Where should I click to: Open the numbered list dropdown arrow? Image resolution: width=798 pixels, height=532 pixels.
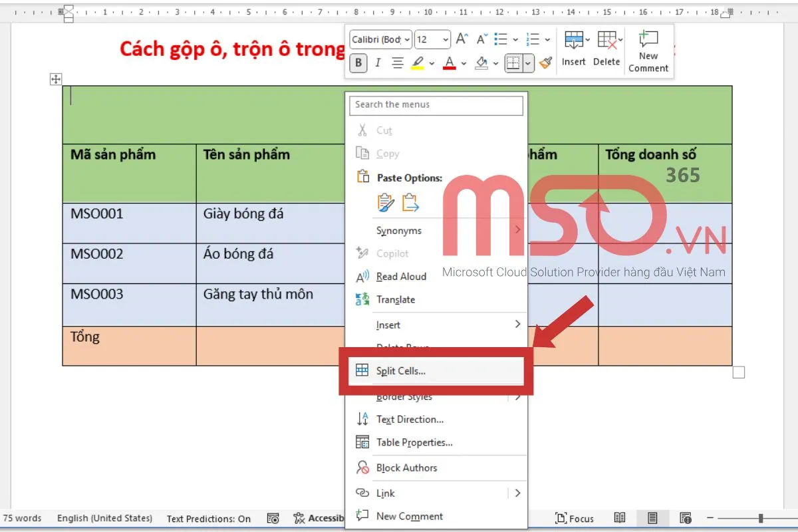coord(547,39)
